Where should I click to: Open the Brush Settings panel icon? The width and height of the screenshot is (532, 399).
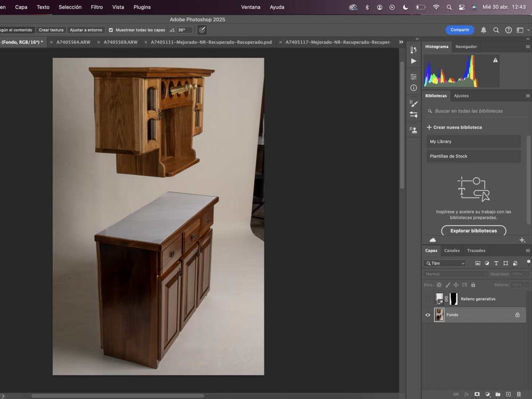click(413, 115)
